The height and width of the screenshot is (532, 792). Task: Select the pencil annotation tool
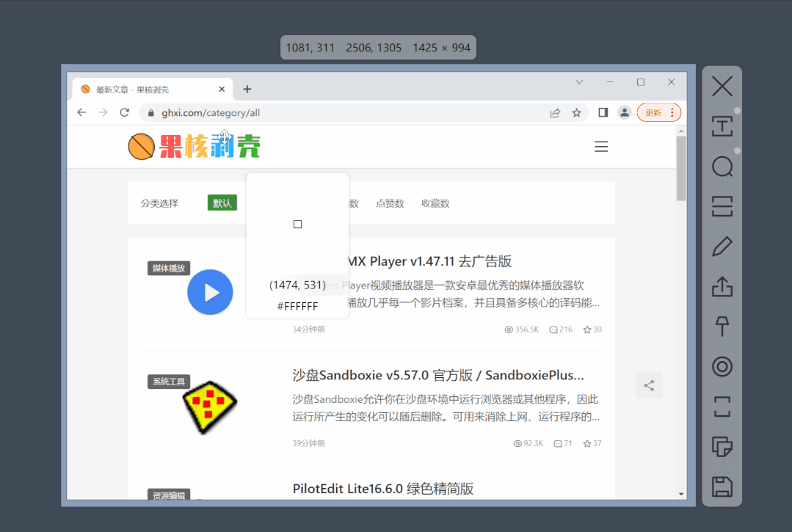coord(722,247)
